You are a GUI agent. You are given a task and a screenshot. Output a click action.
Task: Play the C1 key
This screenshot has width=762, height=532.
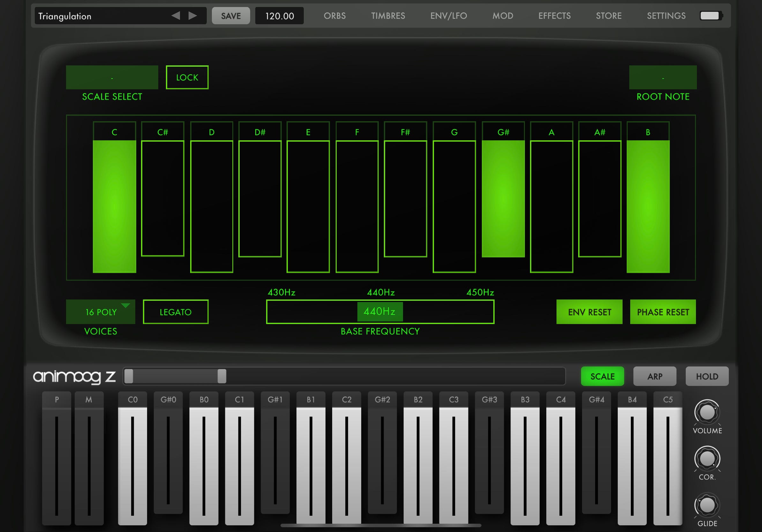tap(240, 458)
